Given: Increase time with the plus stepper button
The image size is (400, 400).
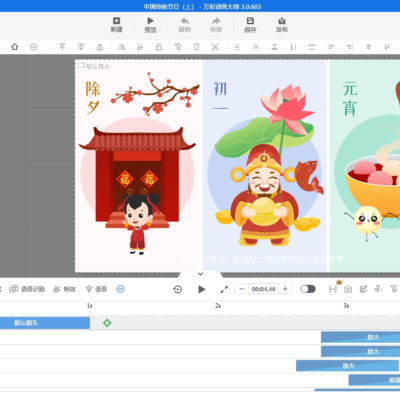Looking at the screenshot, I should pyautogui.click(x=285, y=289).
